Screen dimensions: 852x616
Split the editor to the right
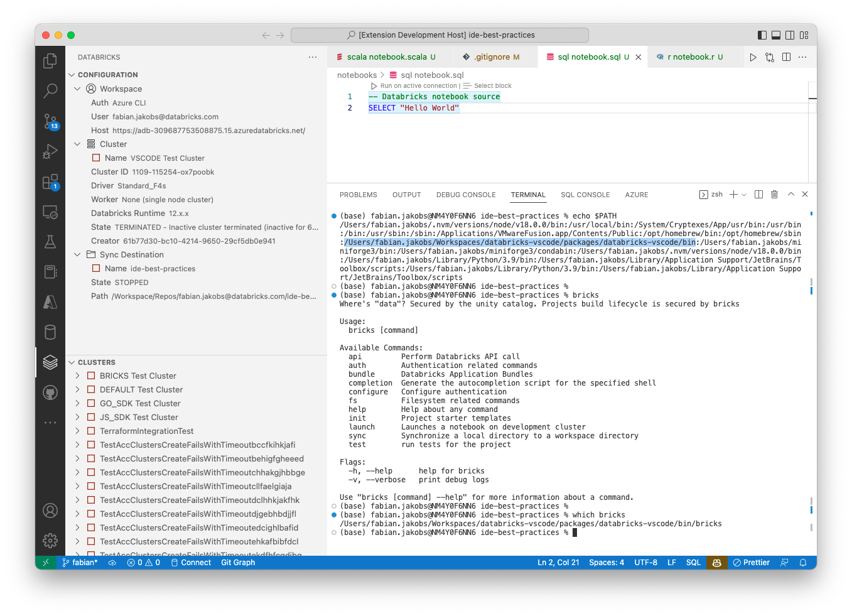click(x=786, y=57)
